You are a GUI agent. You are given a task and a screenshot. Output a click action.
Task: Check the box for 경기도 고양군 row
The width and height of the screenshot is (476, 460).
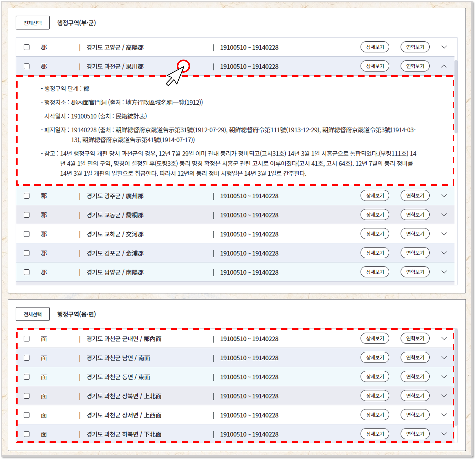coord(26,47)
